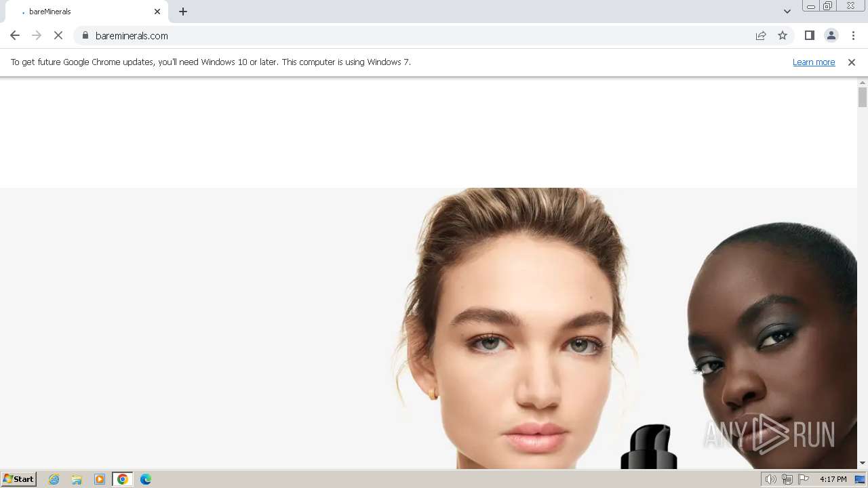This screenshot has height=488, width=868.
Task: Minimize the Chrome window
Action: 811,6
